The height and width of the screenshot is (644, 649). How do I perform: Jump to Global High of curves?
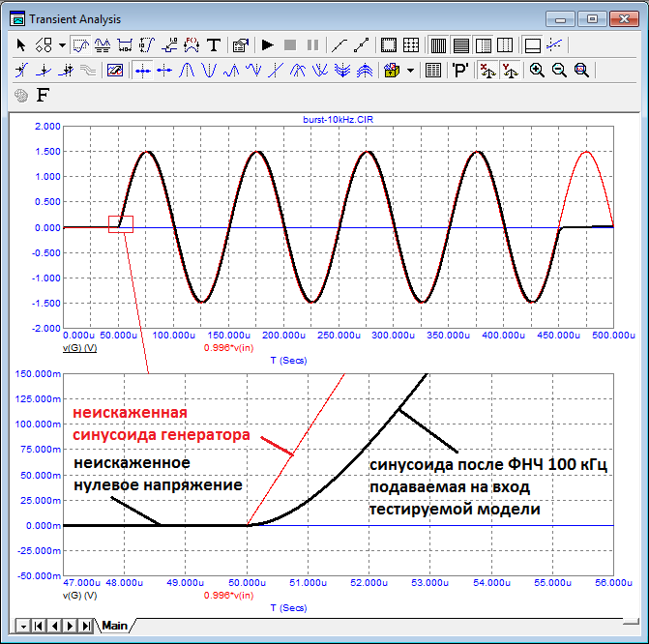coord(365,71)
